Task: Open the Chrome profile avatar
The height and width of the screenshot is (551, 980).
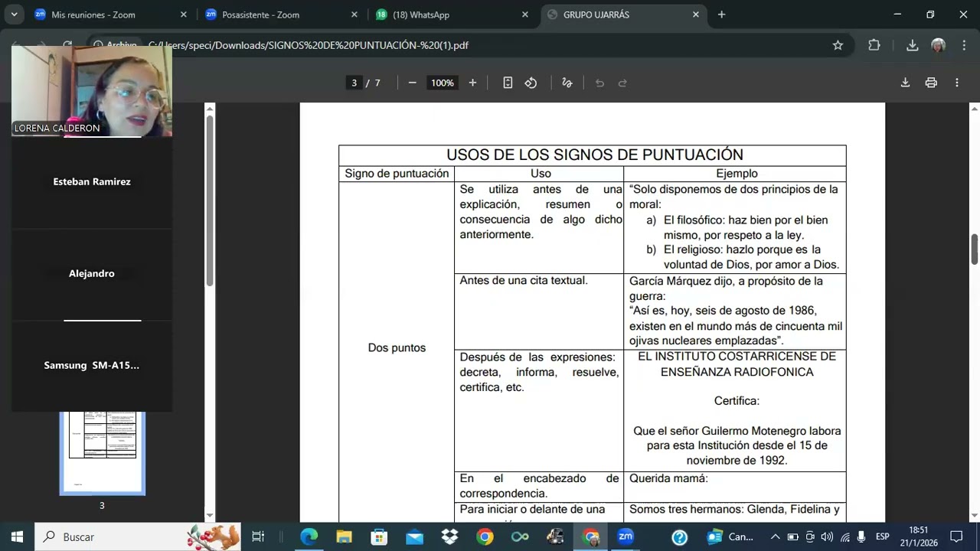Action: tap(938, 45)
